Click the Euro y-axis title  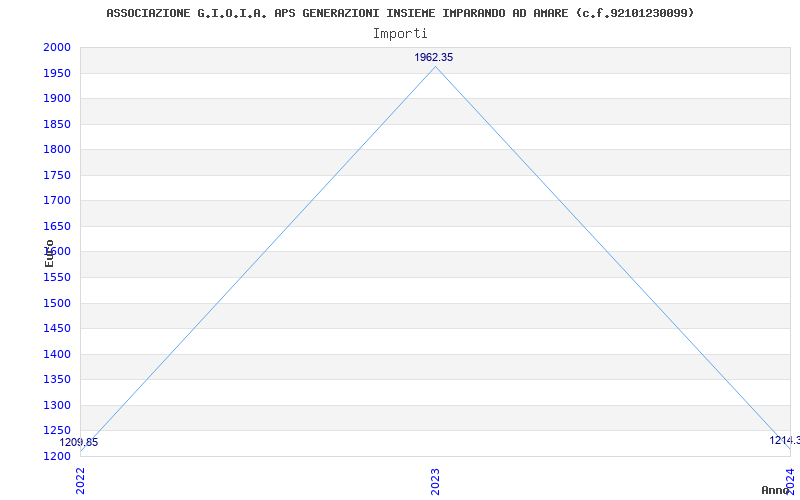coord(49,253)
